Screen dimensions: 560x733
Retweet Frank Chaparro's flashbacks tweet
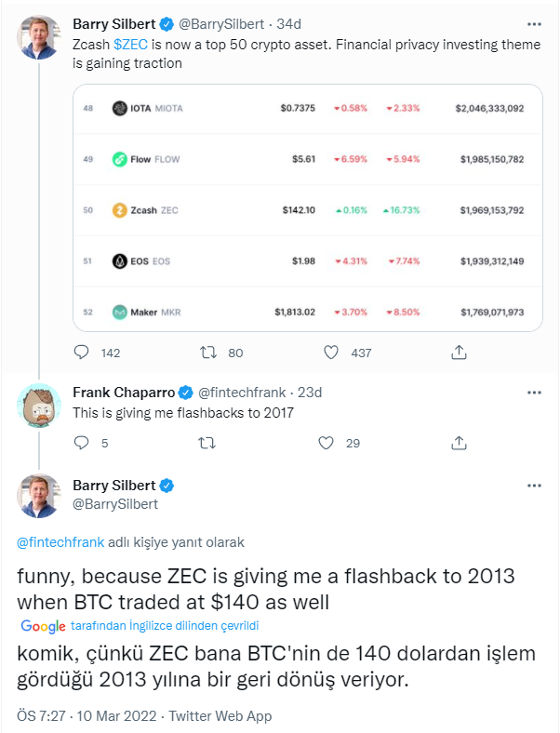208,443
